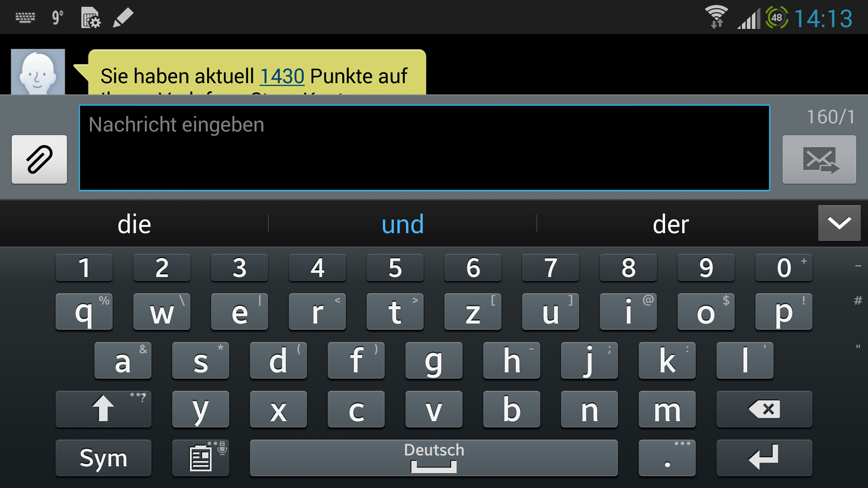Select the suggestion "und"
This screenshot has height=488, width=868.
click(402, 224)
